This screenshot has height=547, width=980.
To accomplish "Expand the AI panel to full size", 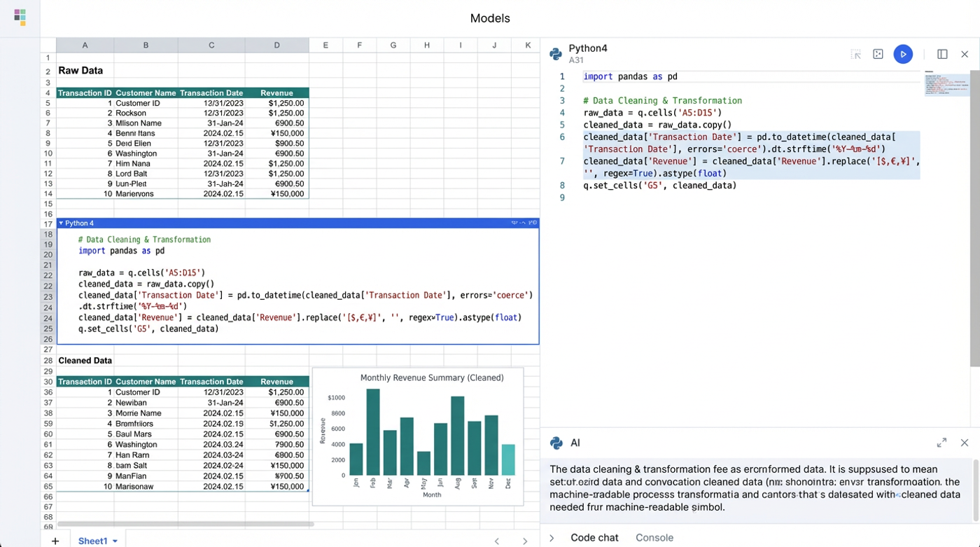I will point(941,443).
